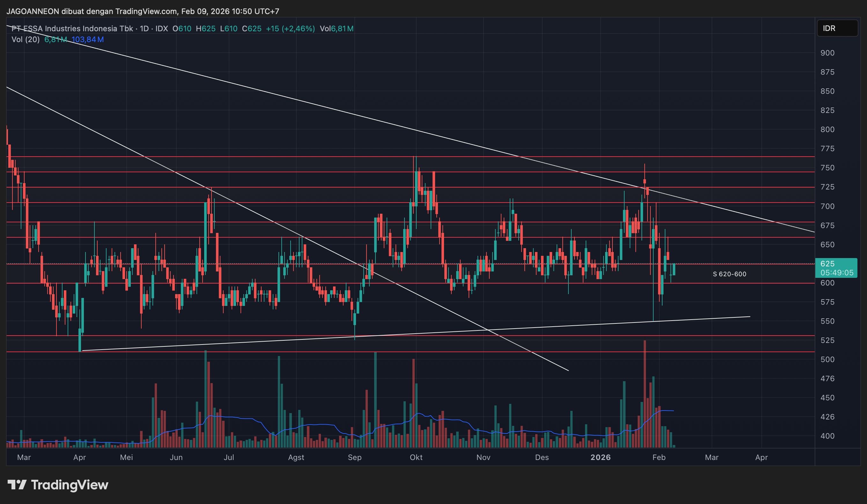
Task: Click the 103,84M volume average value
Action: point(87,40)
